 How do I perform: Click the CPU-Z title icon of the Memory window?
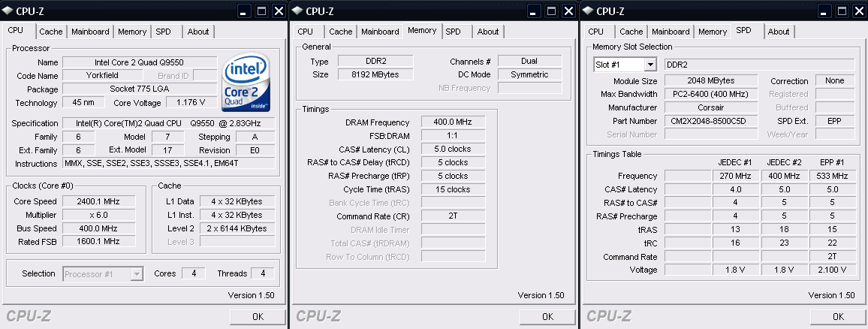click(x=297, y=11)
